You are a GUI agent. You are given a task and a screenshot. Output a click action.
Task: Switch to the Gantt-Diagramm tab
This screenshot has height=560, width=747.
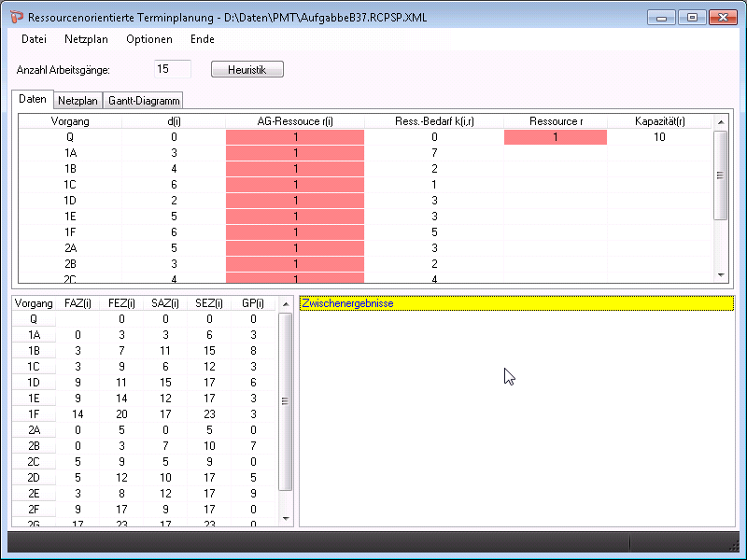pos(145,101)
